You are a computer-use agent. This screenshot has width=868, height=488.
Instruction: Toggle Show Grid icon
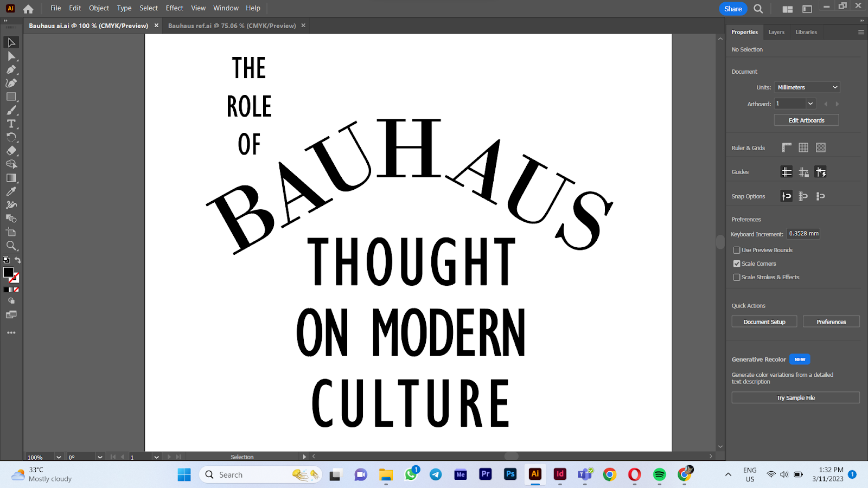coord(803,147)
